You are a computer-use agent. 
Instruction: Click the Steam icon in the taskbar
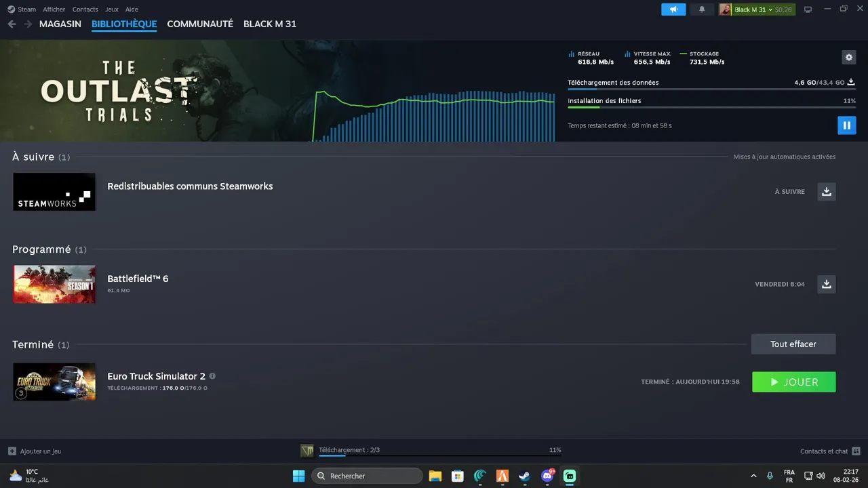[x=525, y=476]
